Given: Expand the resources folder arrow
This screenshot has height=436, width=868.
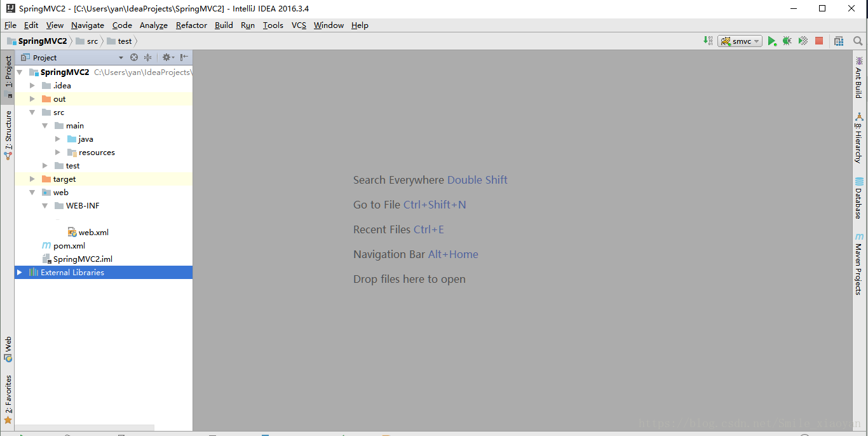Looking at the screenshot, I should tap(58, 152).
